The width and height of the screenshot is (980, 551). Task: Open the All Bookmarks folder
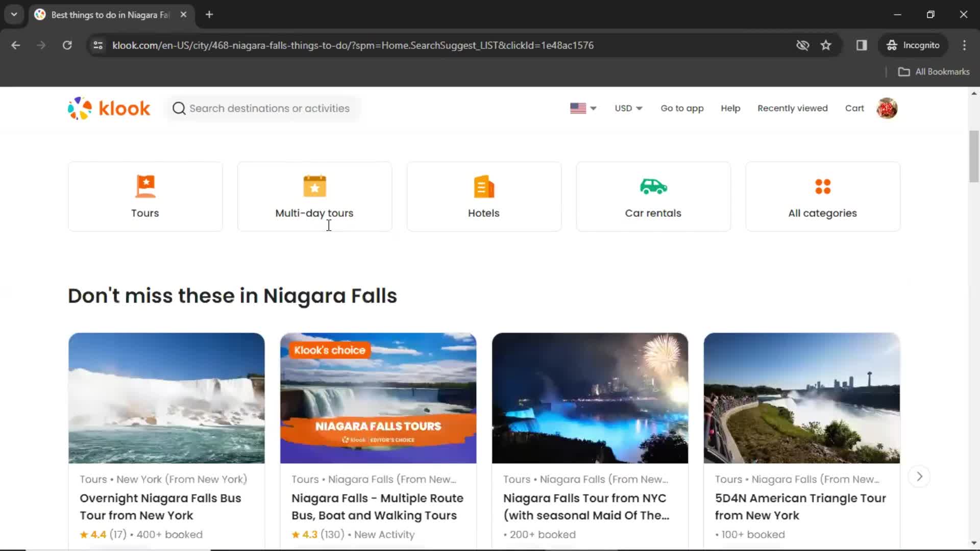[x=934, y=71]
